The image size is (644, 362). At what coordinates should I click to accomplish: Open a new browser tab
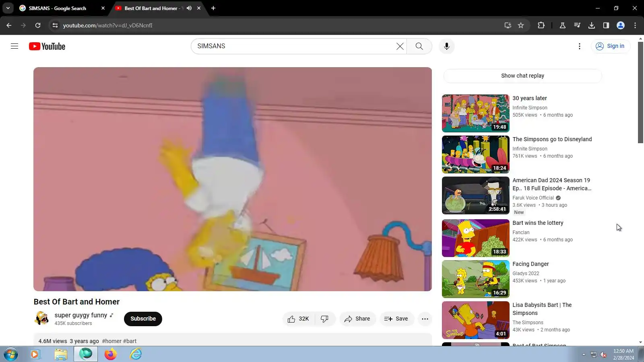pos(213,8)
